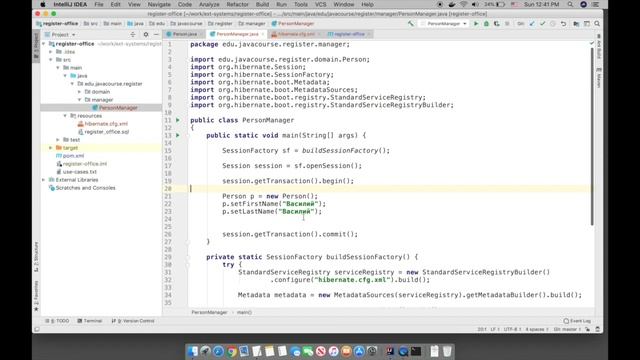The width and height of the screenshot is (640, 360).
Task: Click the VCS update project arrow icon
Action: pyautogui.click(x=532, y=24)
